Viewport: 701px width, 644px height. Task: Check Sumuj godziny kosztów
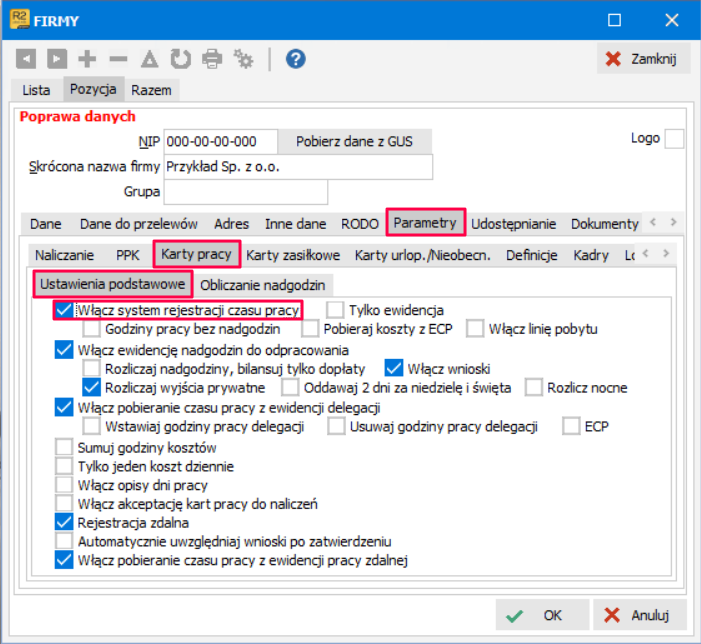click(64, 447)
